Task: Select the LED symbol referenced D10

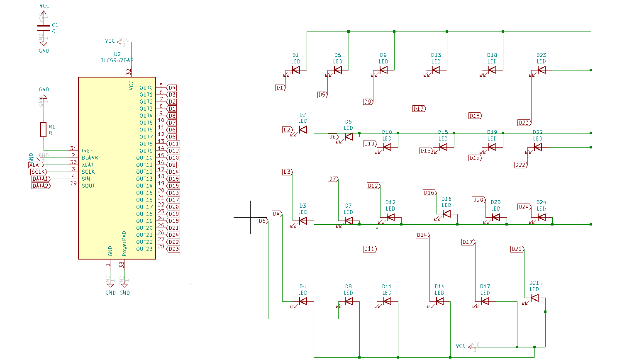Action: coord(387,147)
